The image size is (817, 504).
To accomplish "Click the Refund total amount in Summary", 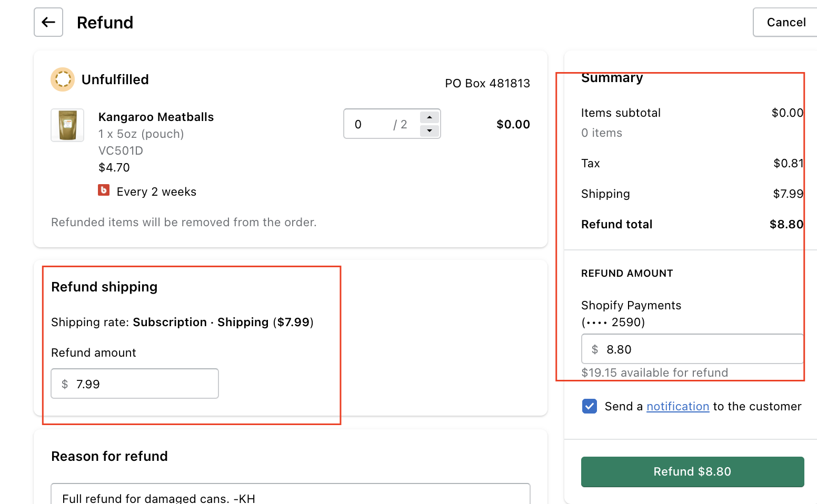I will click(786, 224).
